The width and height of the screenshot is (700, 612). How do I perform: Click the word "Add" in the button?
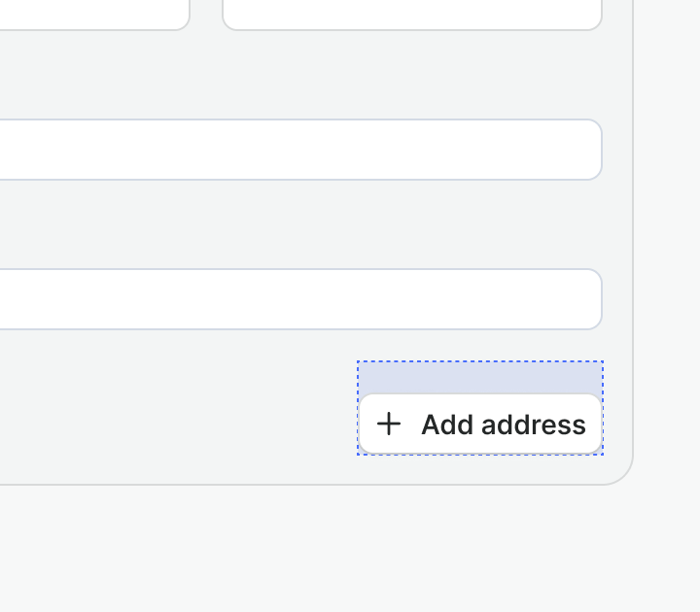tap(446, 425)
